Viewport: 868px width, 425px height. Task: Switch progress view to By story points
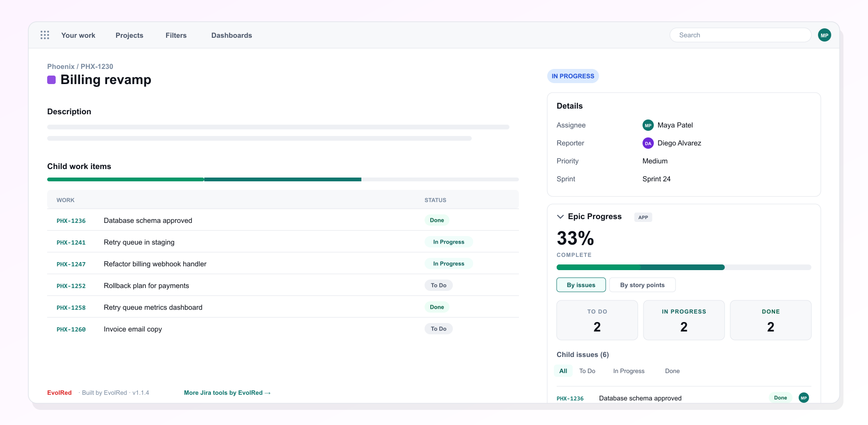[643, 285]
